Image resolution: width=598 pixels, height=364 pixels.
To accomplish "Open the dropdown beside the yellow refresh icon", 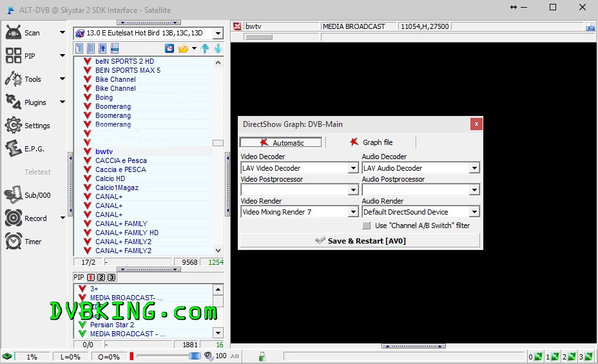I will coord(194,48).
